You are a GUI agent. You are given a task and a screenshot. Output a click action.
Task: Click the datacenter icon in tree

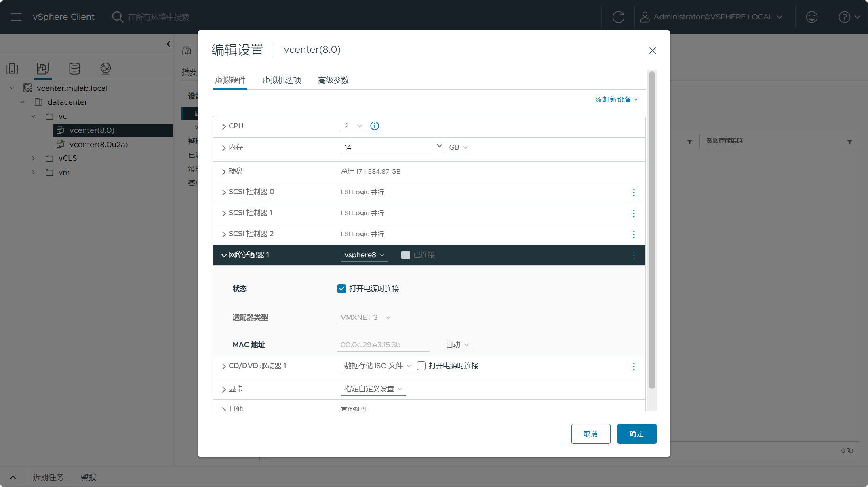38,102
